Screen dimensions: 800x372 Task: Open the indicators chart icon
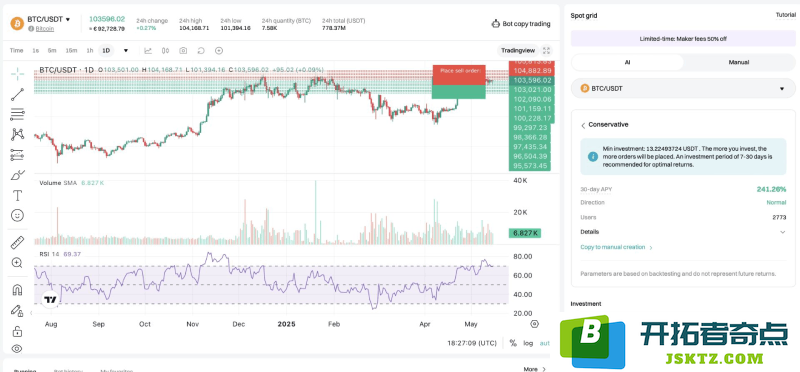(148, 51)
